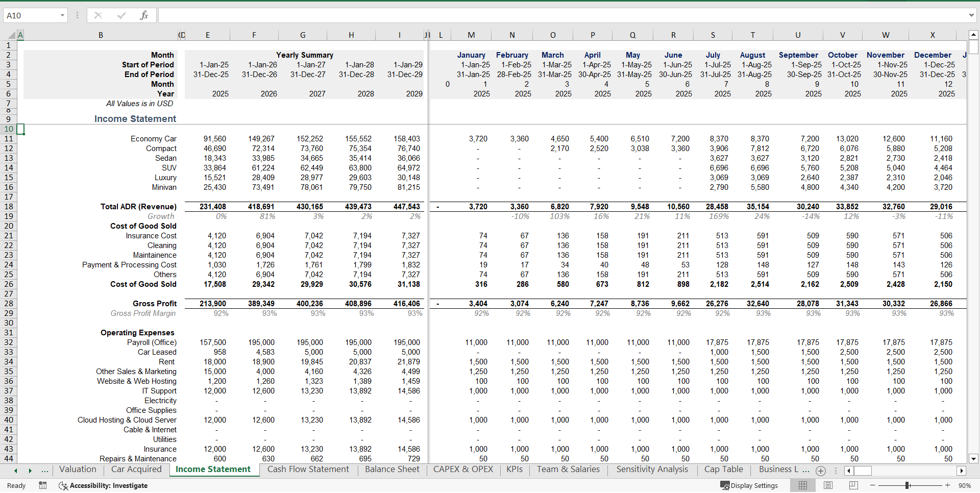Open the Cash Flow Statement tab
The width and height of the screenshot is (980, 493).
point(308,470)
